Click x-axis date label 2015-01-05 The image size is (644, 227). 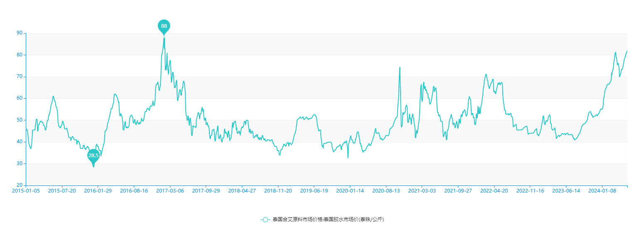[x=26, y=191]
